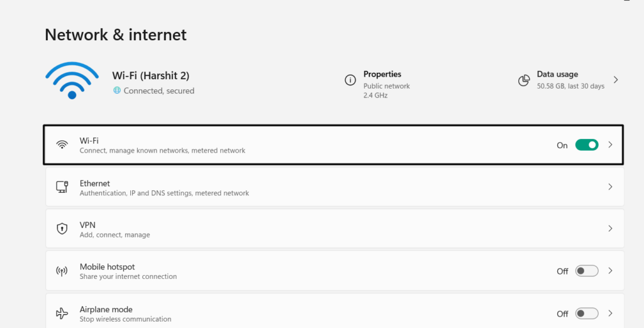Click the globe icon beside Connected, secured
The height and width of the screenshot is (328, 644).
[x=116, y=90]
